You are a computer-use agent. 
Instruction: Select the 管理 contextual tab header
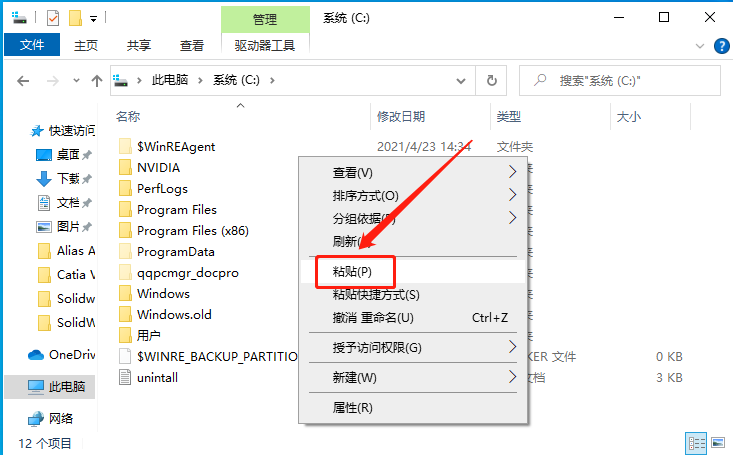click(265, 19)
